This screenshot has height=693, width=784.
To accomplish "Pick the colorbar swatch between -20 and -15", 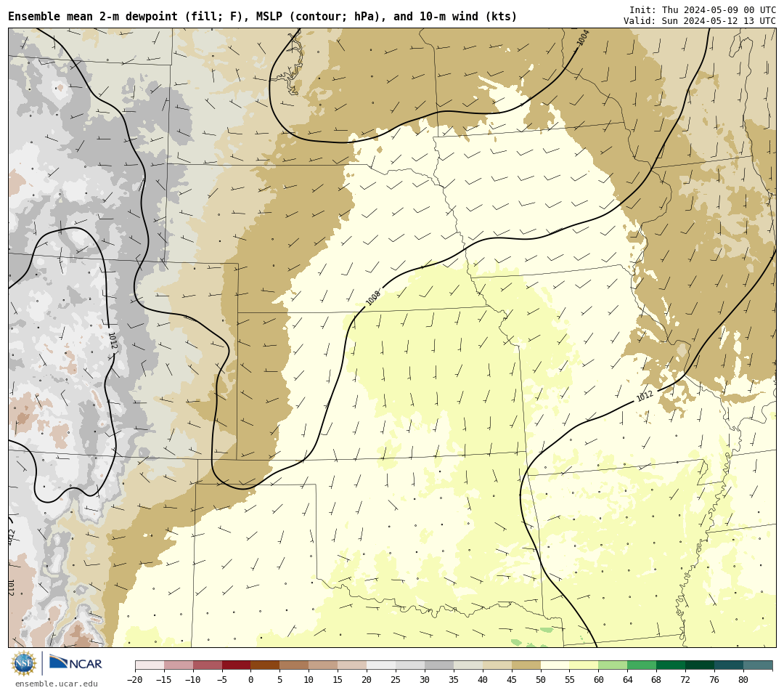I will [x=150, y=665].
